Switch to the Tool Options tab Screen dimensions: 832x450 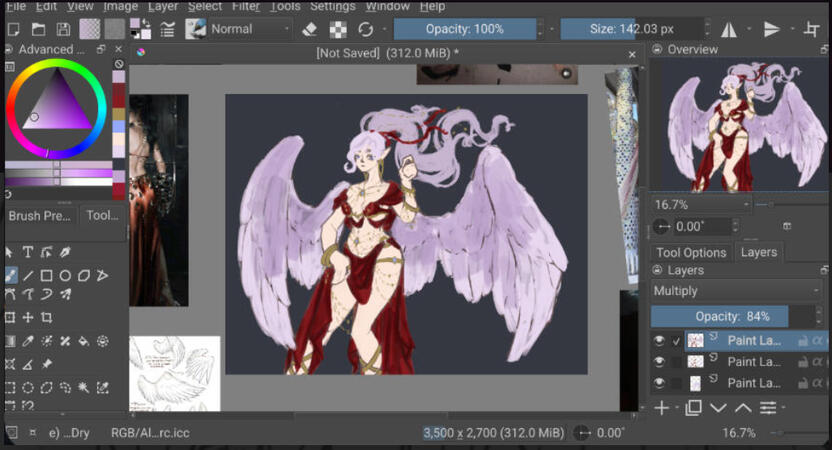click(691, 252)
